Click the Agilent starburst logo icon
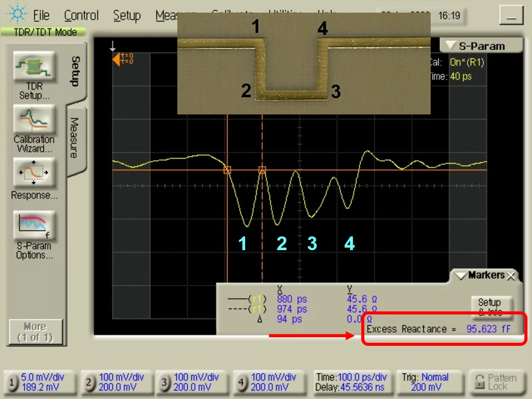This screenshot has width=532, height=399. (17, 13)
